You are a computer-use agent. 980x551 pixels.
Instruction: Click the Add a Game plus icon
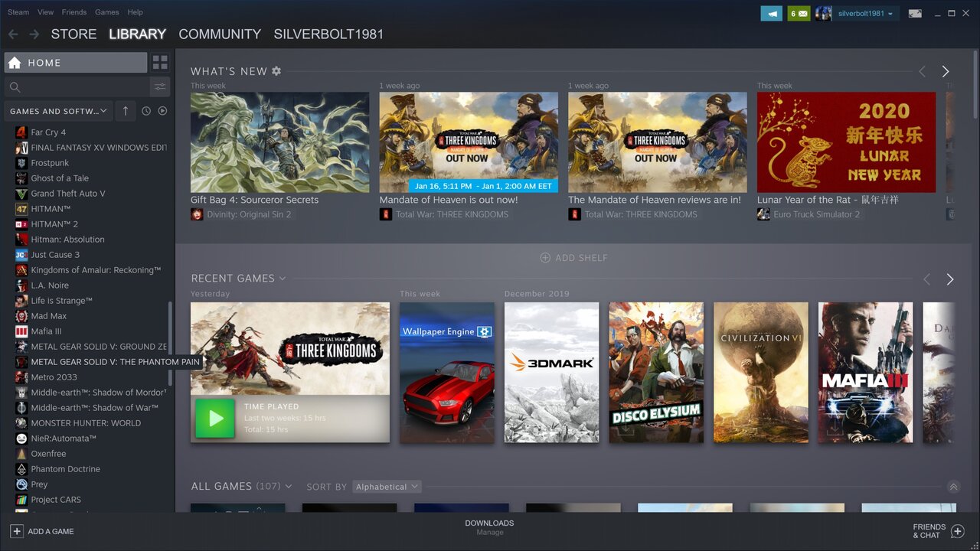coord(17,531)
